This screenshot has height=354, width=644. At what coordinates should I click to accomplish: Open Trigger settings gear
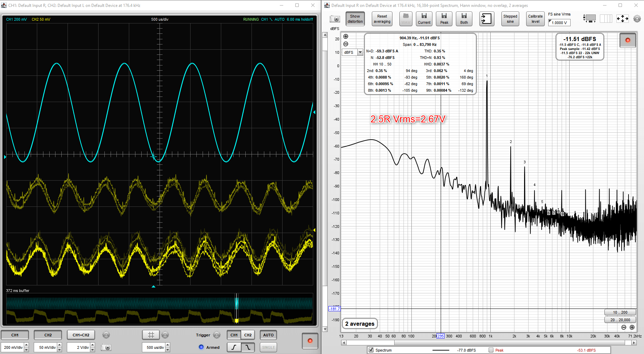[217, 335]
